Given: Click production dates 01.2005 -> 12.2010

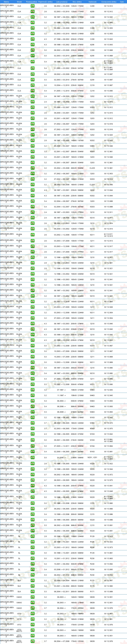Looking at the screenshot, I should (62, 91).
